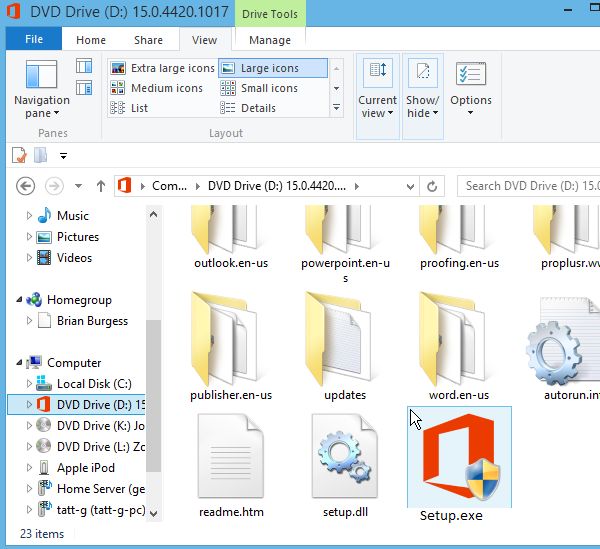The image size is (600, 549).
Task: Click the Properties quick access icon
Action: [19, 156]
